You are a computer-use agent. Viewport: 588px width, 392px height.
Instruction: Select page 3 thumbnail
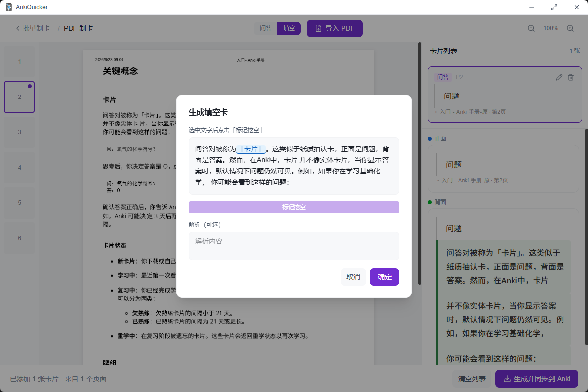pyautogui.click(x=20, y=132)
